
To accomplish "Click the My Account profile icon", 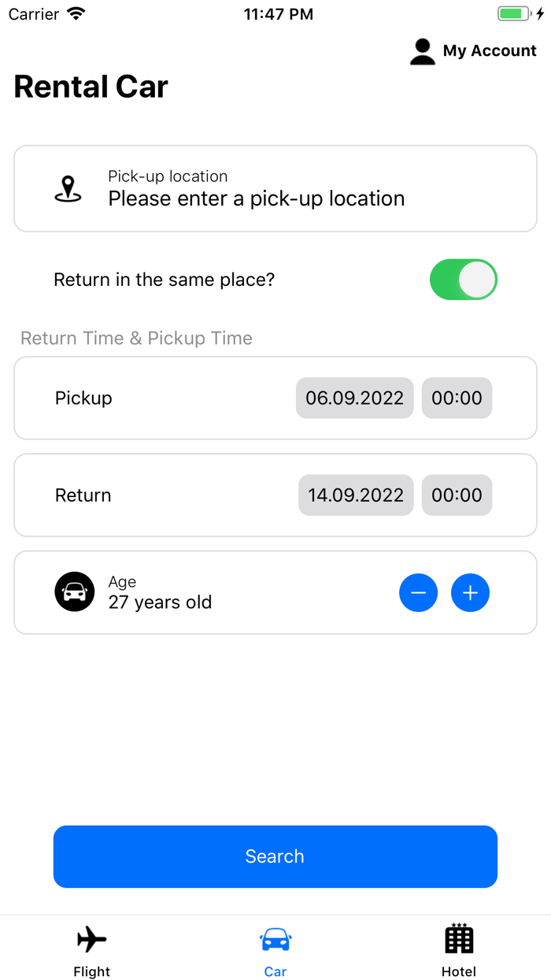I will pyautogui.click(x=423, y=51).
